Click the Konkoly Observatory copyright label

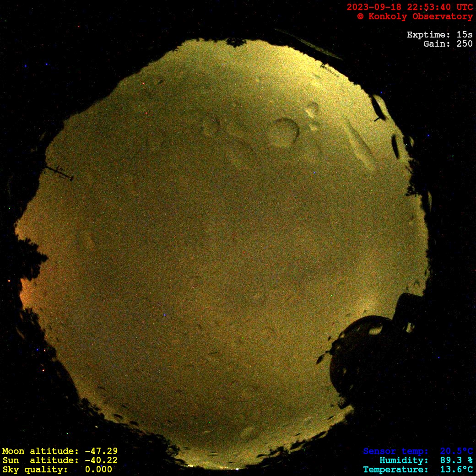click(x=415, y=16)
